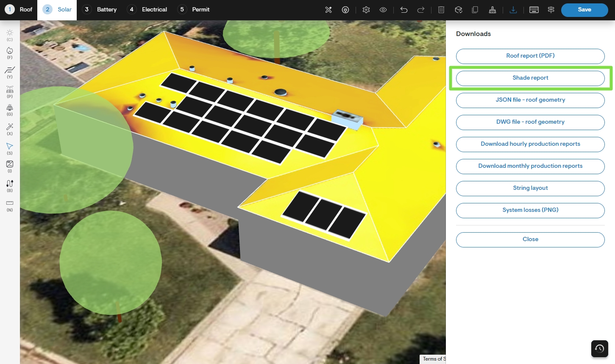Select the magic wand tool (X)
Image resolution: width=615 pixels, height=364 pixels.
10,129
